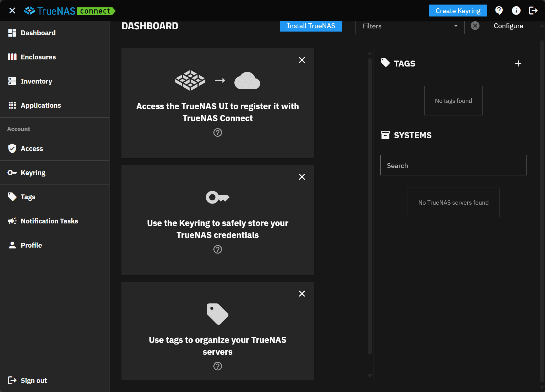Click the Notification Tasks megaphone icon
Screen dimensions: 545x392
(12, 221)
